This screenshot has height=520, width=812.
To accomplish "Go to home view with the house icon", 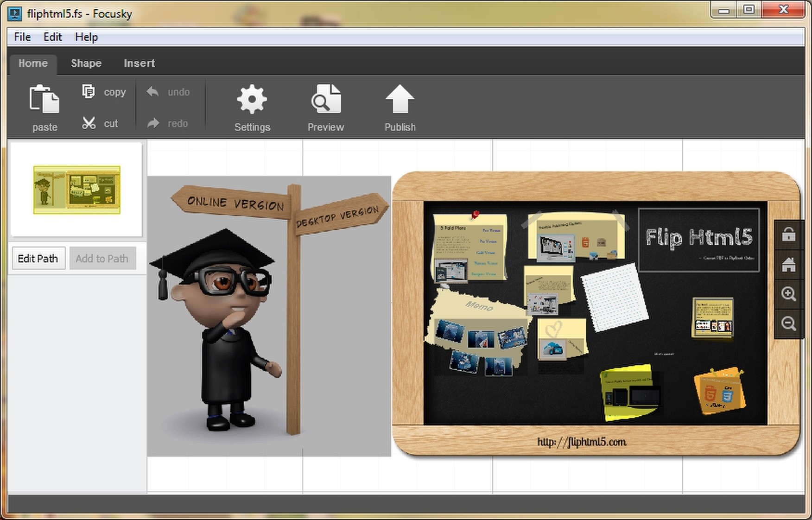I will (x=788, y=265).
